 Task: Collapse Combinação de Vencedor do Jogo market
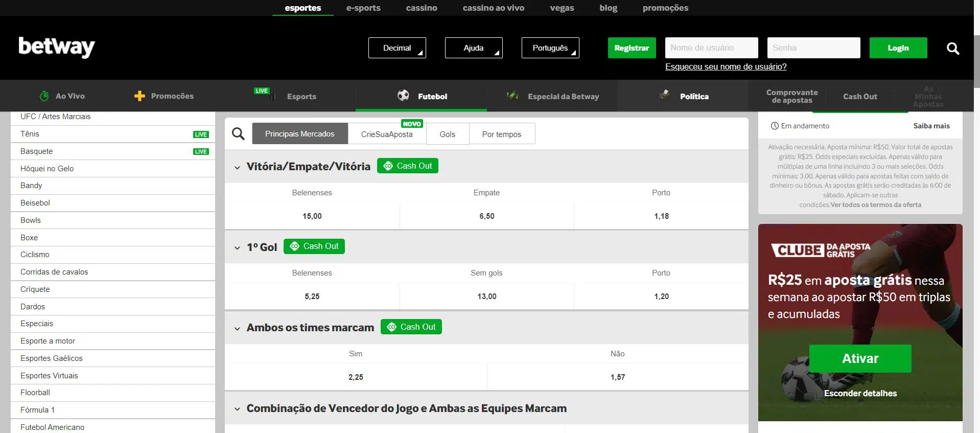(x=237, y=409)
